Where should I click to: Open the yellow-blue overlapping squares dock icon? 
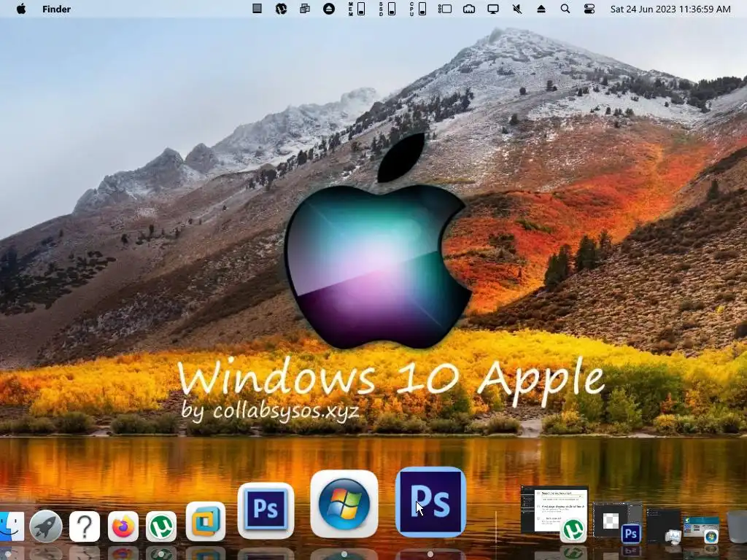click(x=205, y=521)
